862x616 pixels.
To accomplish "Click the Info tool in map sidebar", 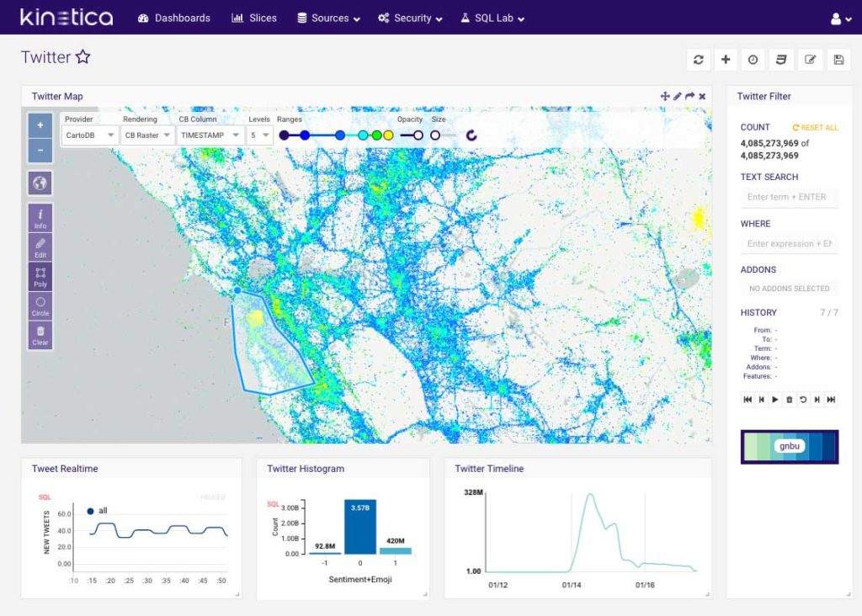I will point(40,218).
